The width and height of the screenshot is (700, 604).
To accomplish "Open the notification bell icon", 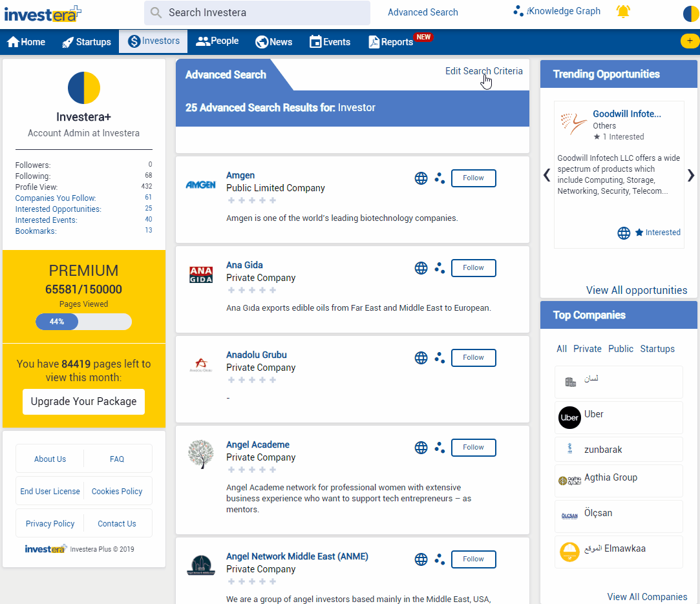I will 623,11.
